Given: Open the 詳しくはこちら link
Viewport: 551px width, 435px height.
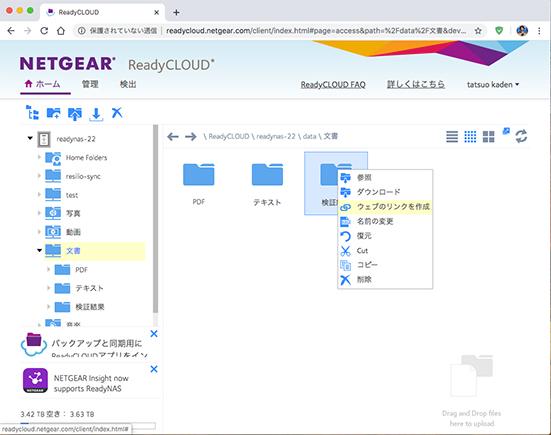Looking at the screenshot, I should (x=416, y=84).
